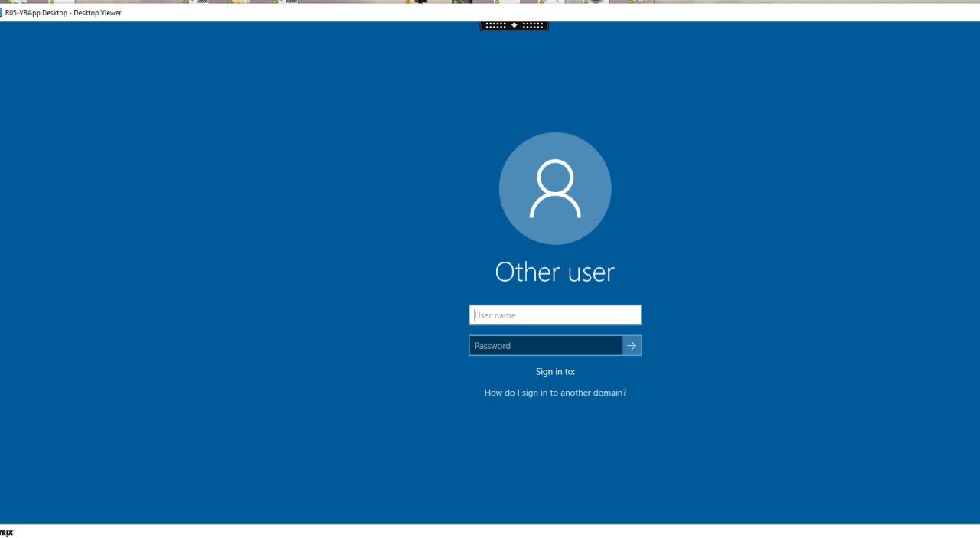Image resolution: width=980 pixels, height=538 pixels.
Task: Focus the Password entry field
Action: 545,345
